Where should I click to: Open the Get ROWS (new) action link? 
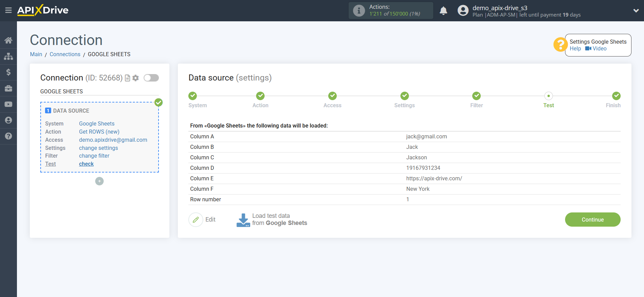[99, 132]
